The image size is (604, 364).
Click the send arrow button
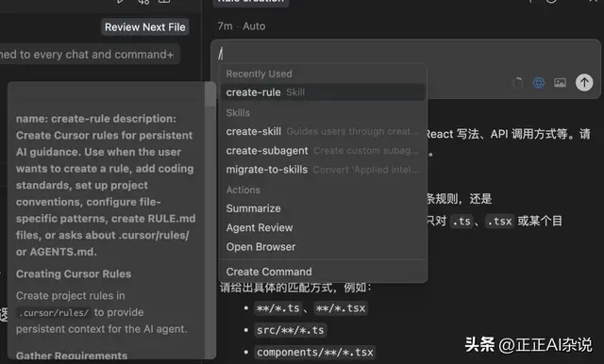[x=584, y=82]
